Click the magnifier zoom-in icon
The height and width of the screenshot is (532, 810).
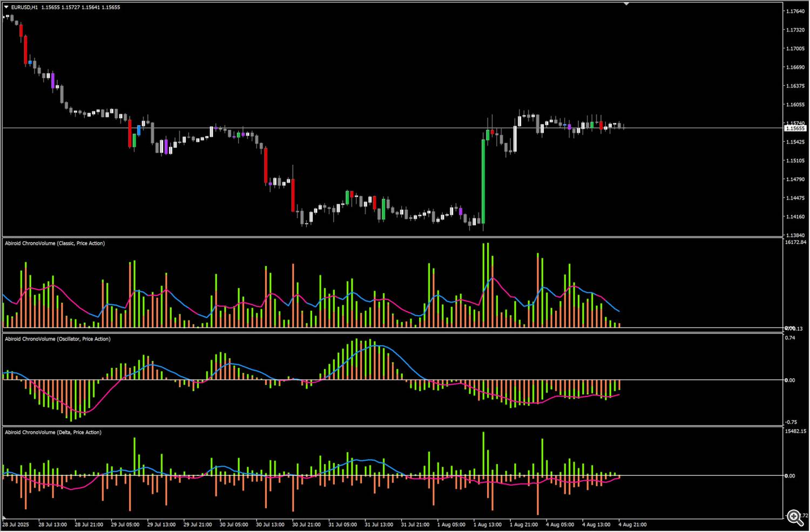click(x=795, y=517)
